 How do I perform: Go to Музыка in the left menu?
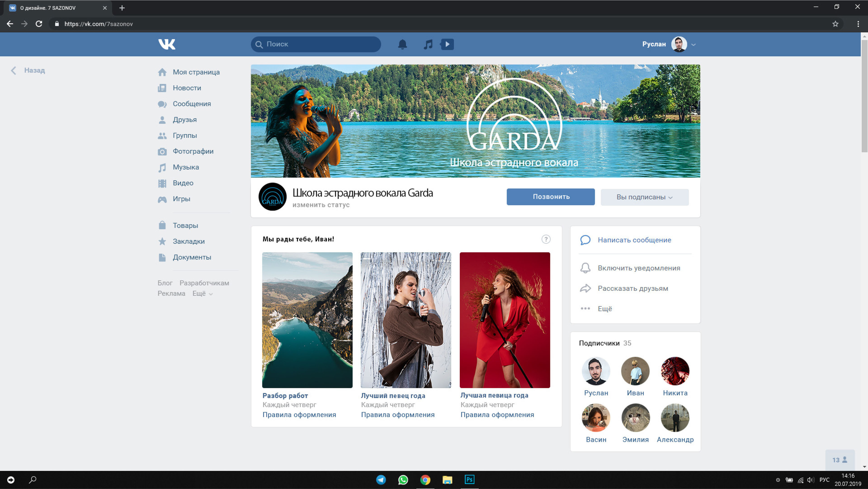point(186,167)
